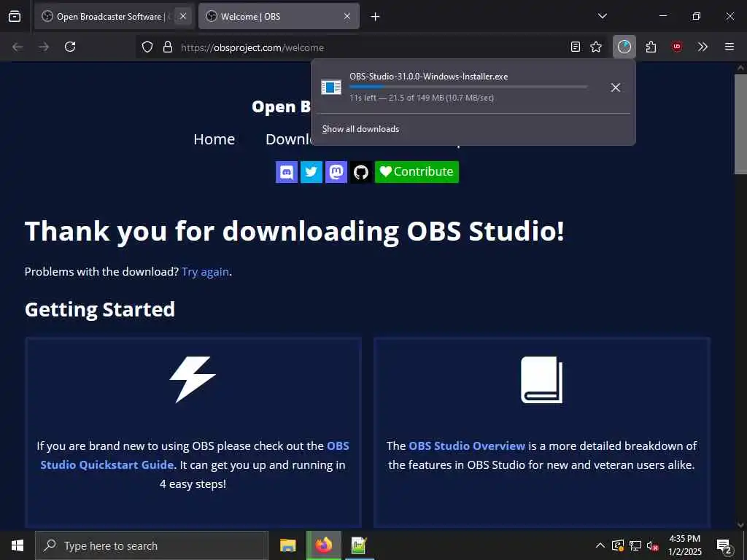Open File Explorer from the taskbar

tap(287, 545)
